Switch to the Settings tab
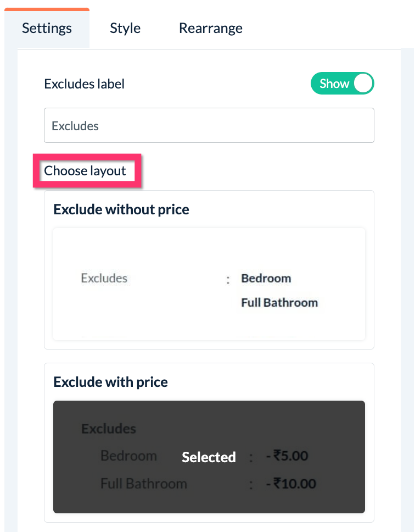Image resolution: width=415 pixels, height=532 pixels. (47, 28)
